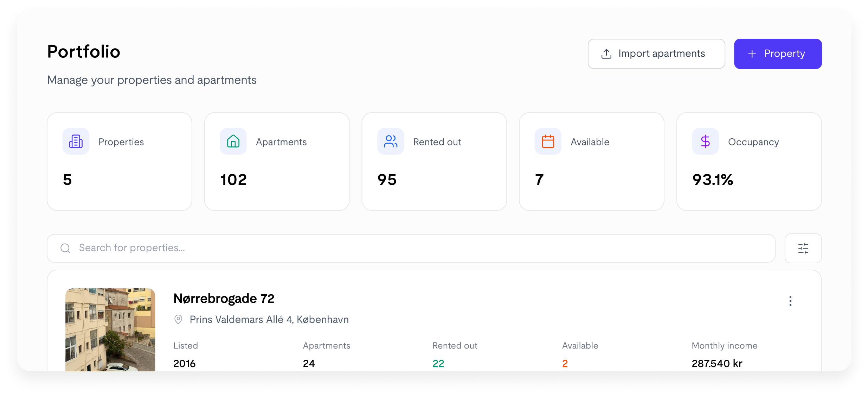This screenshot has height=396, width=868.
Task: Open Nørrebrogade 72 three-dot options menu
Action: click(790, 301)
